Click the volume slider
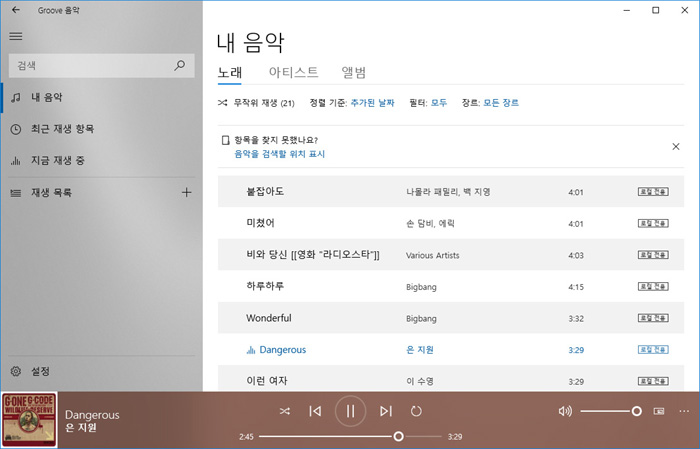700x449 pixels. point(611,411)
